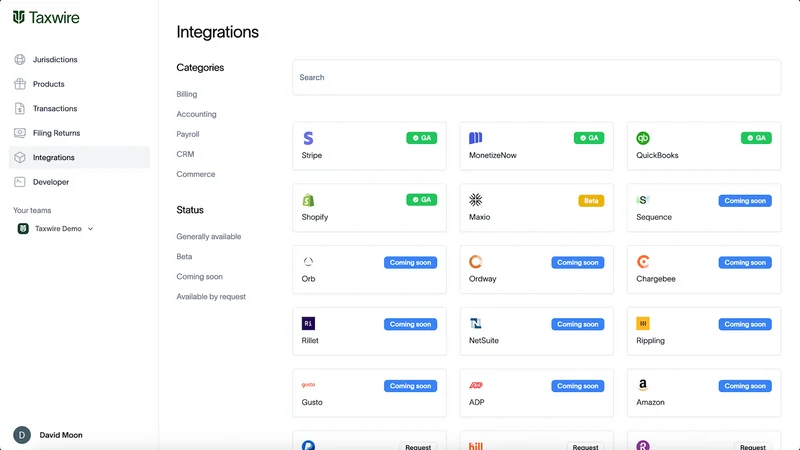
Task: Click the David Moon avatar
Action: pos(22,435)
